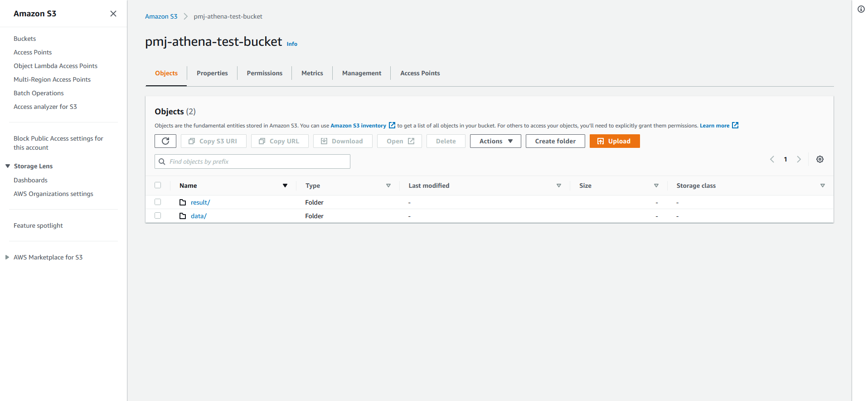
Task: Click the Delete button
Action: point(446,141)
